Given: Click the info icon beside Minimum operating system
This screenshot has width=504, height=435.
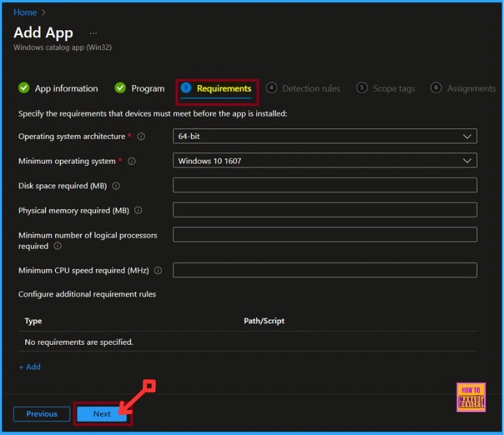Looking at the screenshot, I should pyautogui.click(x=132, y=161).
